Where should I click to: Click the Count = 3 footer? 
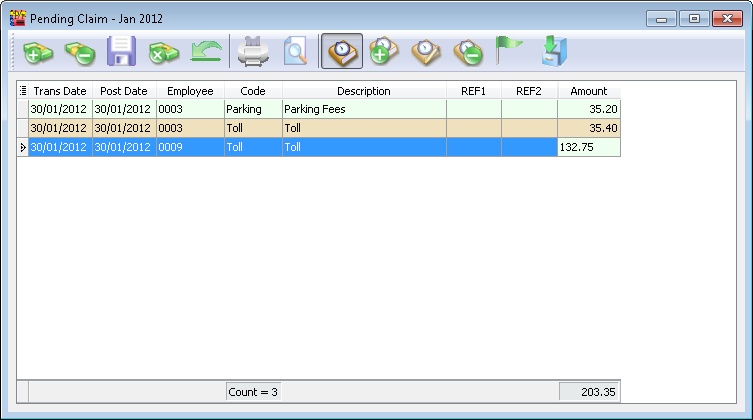click(x=253, y=392)
